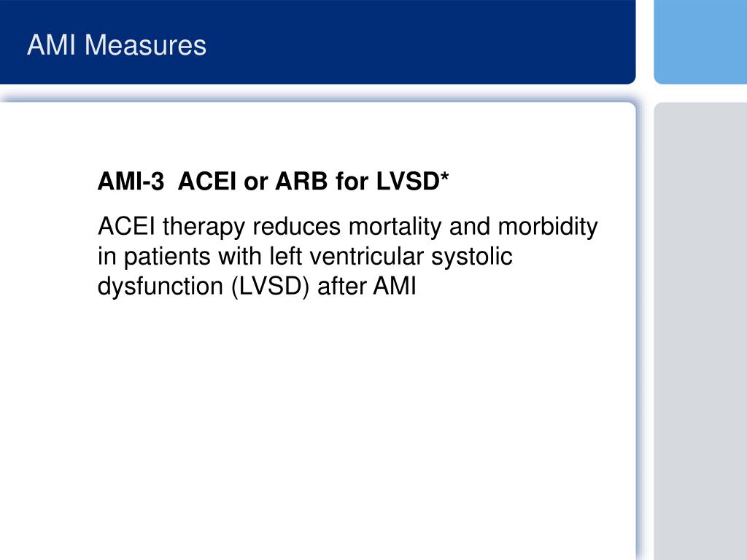Click the word 'patients' in second line

click(x=167, y=257)
